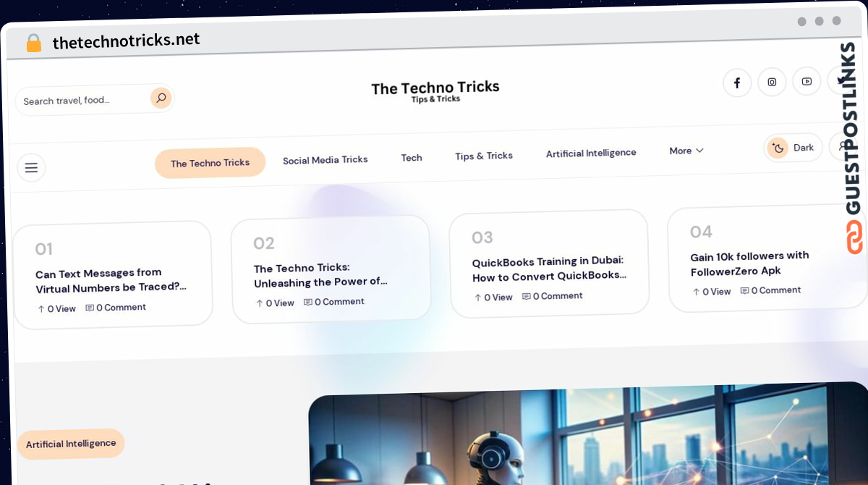Click the views arrow icon on article 03
868x485 pixels.
[x=478, y=298]
